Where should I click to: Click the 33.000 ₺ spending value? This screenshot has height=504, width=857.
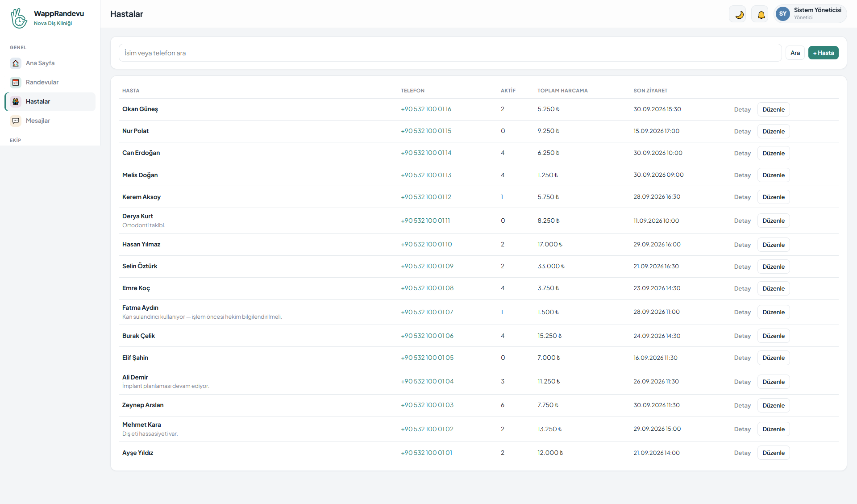pyautogui.click(x=551, y=266)
